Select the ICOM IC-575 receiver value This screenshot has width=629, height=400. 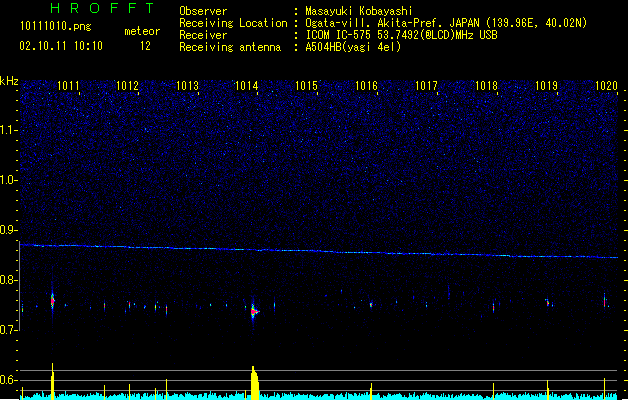coord(401,35)
